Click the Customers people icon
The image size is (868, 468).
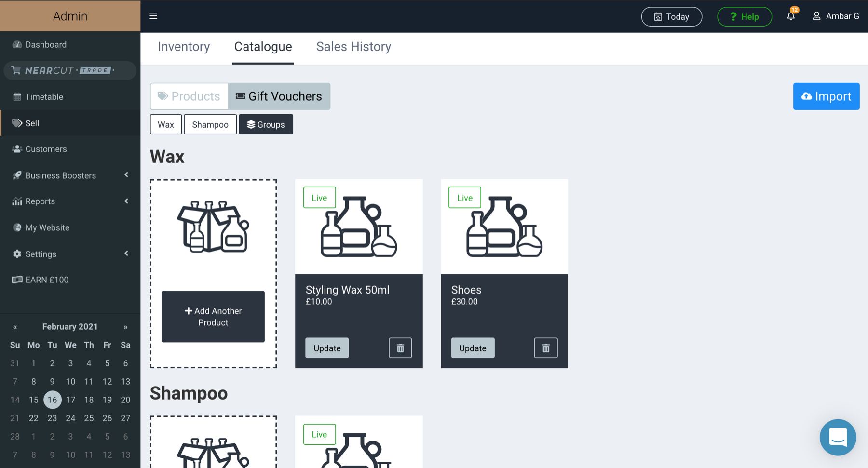tap(17, 149)
